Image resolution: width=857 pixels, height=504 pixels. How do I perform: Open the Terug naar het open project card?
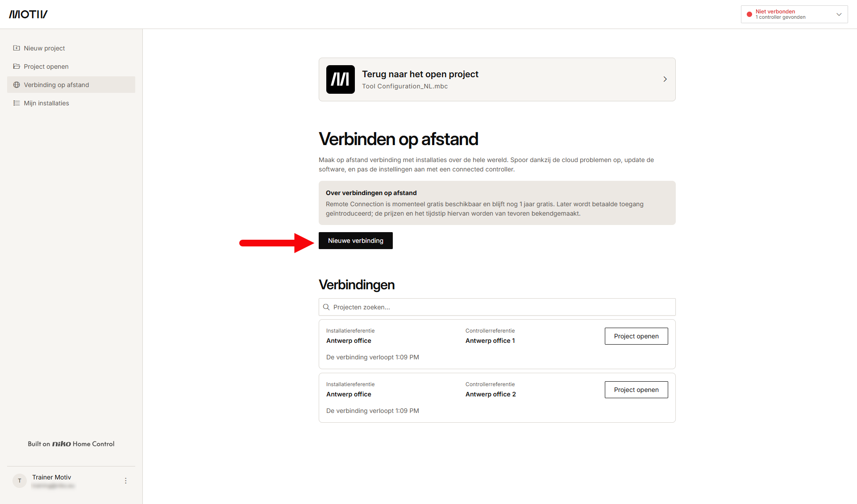click(497, 79)
